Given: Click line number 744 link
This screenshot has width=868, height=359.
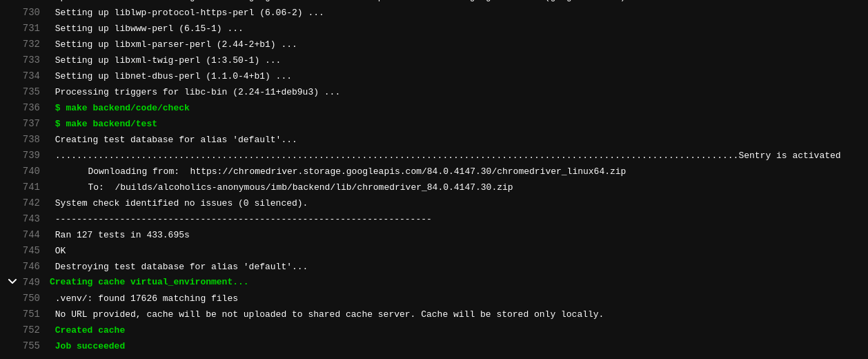Looking at the screenshot, I should click(31, 235).
